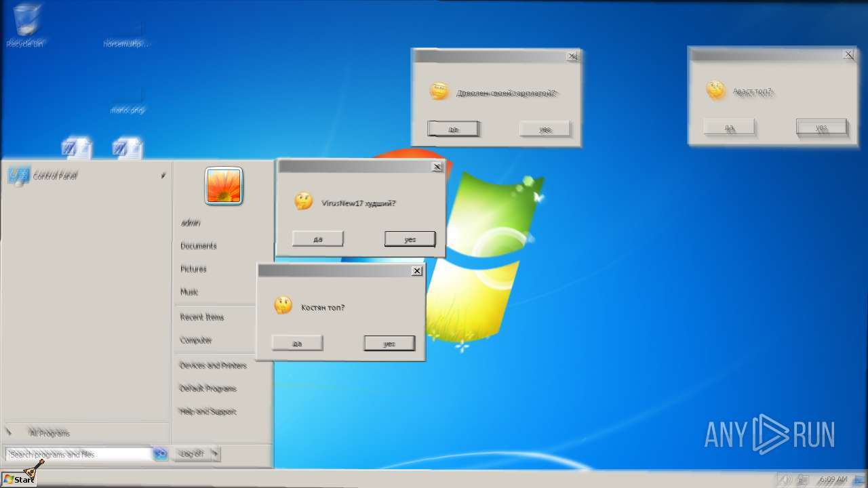Image resolution: width=868 pixels, height=488 pixels.
Task: Click the search magnifier icon in Start menu
Action: coord(160,454)
